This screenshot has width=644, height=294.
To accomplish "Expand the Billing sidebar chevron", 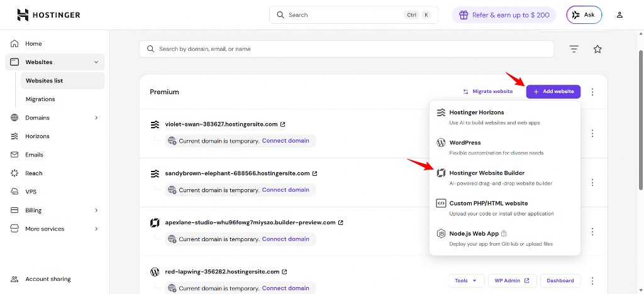I will click(x=96, y=210).
